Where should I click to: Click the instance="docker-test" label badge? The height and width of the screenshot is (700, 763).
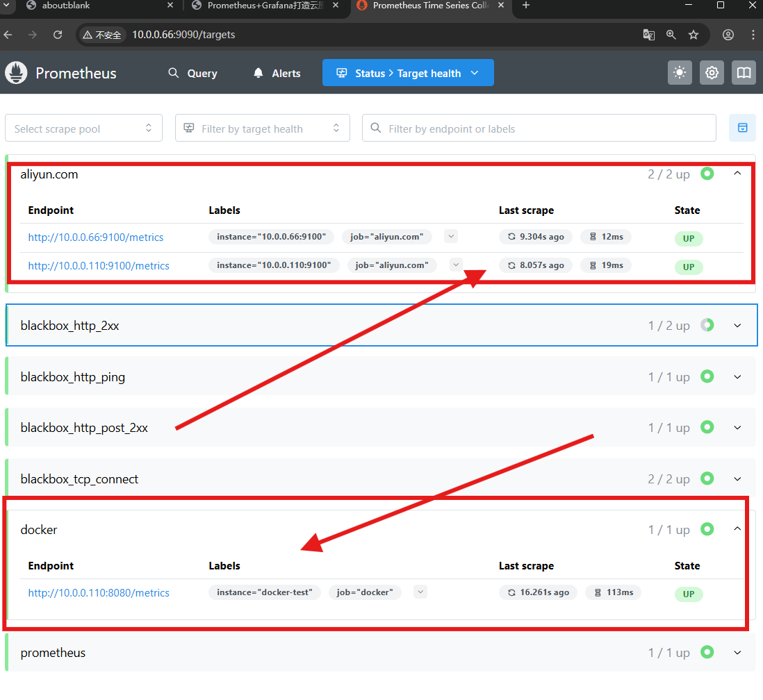(x=264, y=592)
